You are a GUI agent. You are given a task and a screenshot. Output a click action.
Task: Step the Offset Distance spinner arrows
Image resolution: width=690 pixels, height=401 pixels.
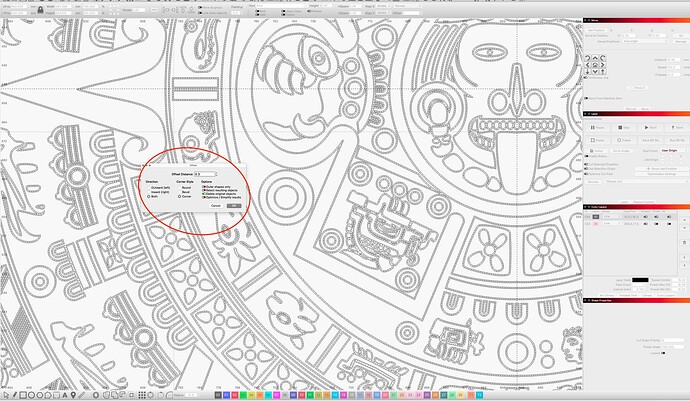(x=216, y=174)
